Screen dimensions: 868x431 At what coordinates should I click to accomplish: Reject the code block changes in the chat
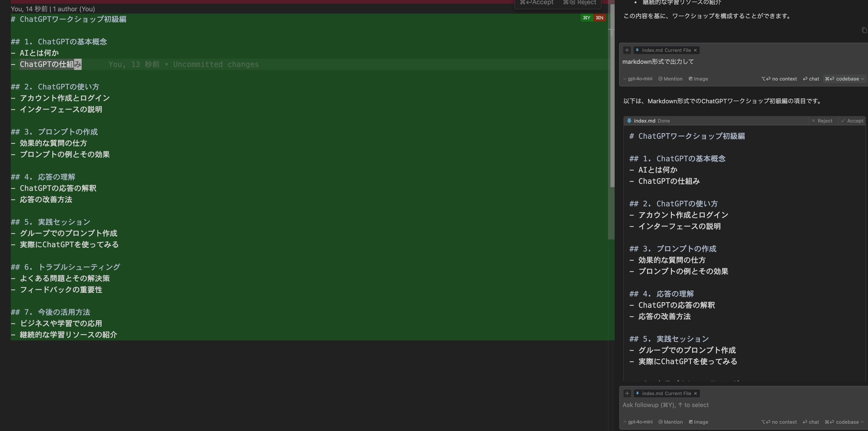point(822,121)
